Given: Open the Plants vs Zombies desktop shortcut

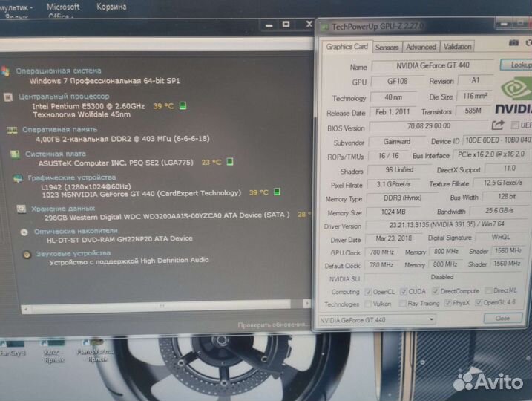Looking at the screenshot, I should point(95,351).
